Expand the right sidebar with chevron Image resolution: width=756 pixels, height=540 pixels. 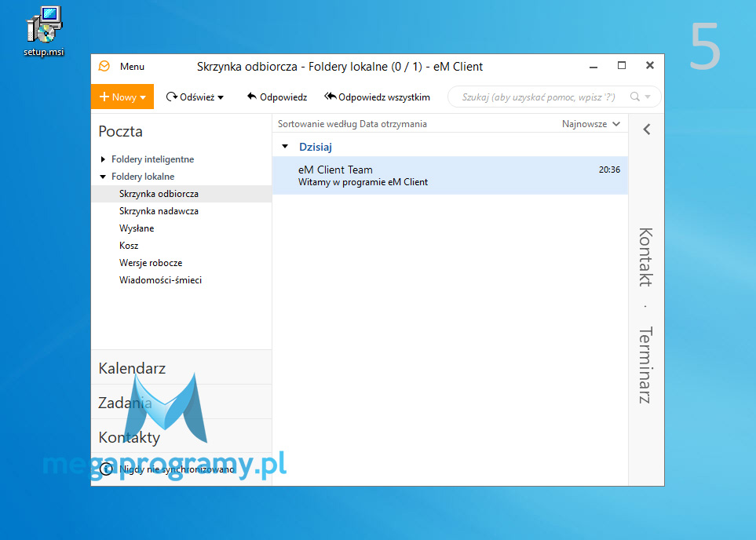click(647, 130)
